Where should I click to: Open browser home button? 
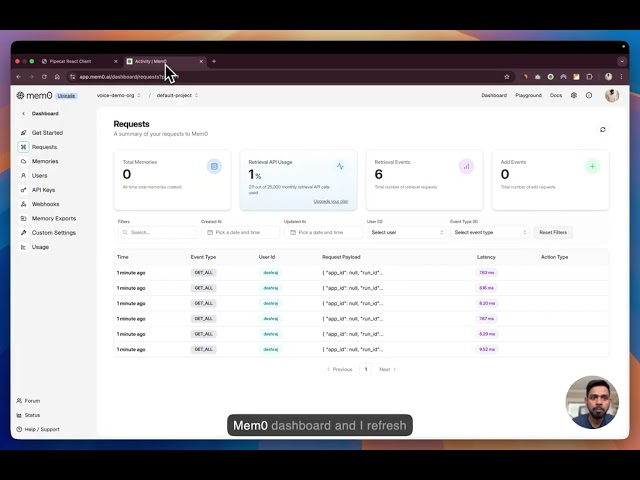57,77
